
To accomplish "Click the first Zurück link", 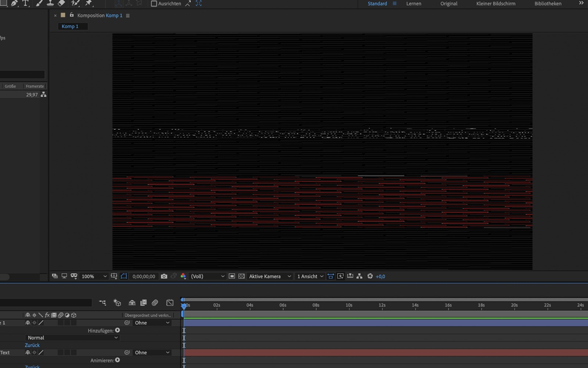I will tap(32, 345).
